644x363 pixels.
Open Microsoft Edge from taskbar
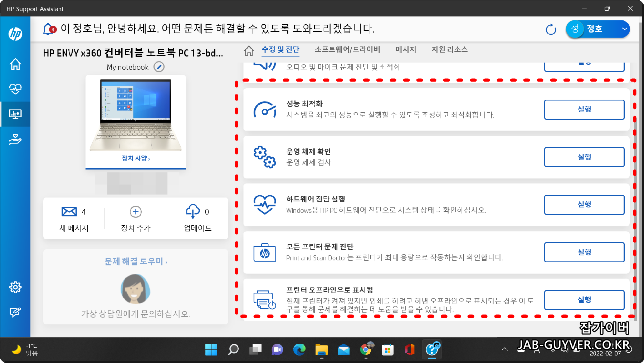tap(299, 349)
